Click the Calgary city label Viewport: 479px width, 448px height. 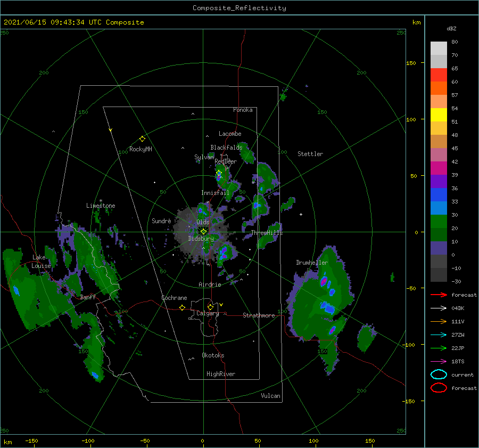click(x=208, y=313)
